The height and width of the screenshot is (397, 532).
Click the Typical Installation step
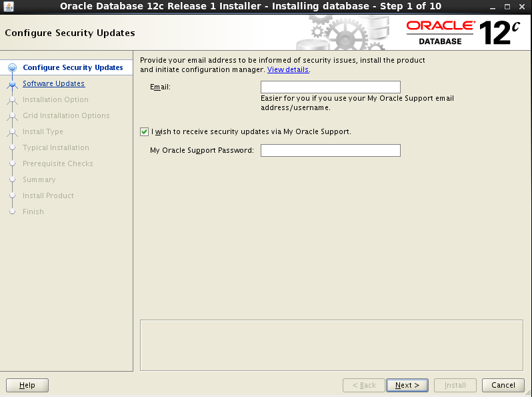point(56,147)
